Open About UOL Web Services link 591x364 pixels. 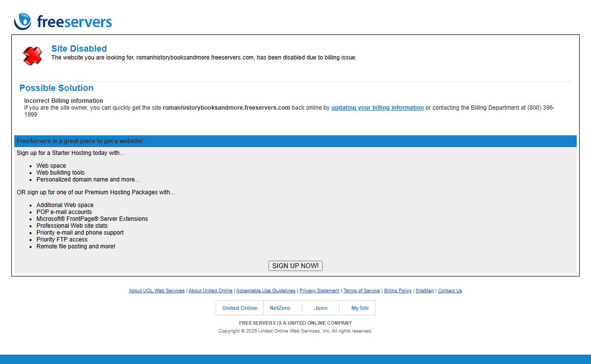point(157,291)
